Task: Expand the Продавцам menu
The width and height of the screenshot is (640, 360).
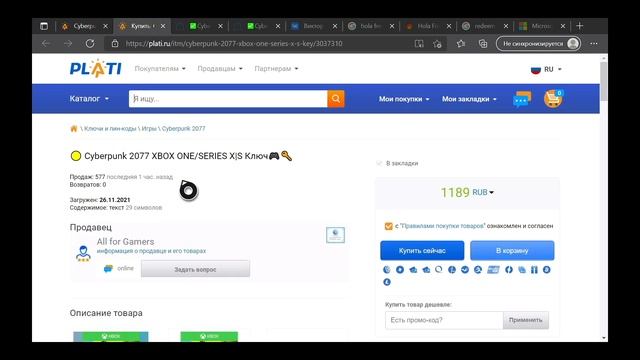Action: (220, 69)
